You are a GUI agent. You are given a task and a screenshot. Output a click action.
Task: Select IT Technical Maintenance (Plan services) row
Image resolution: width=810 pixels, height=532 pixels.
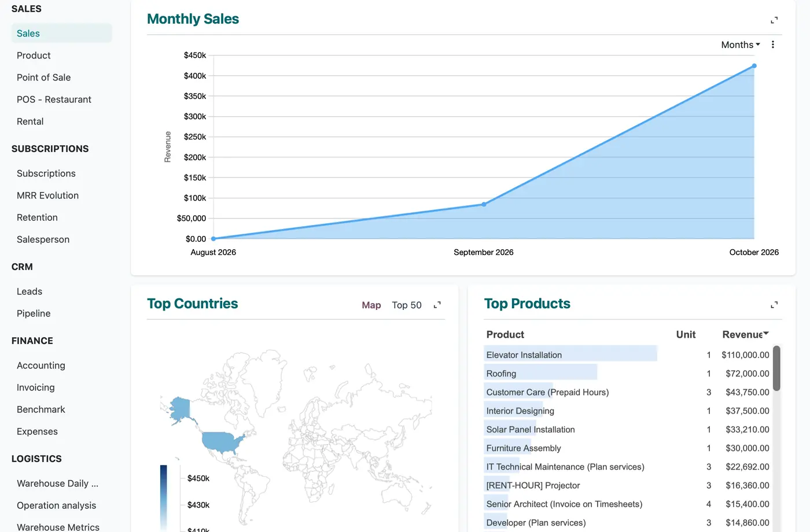(628, 467)
